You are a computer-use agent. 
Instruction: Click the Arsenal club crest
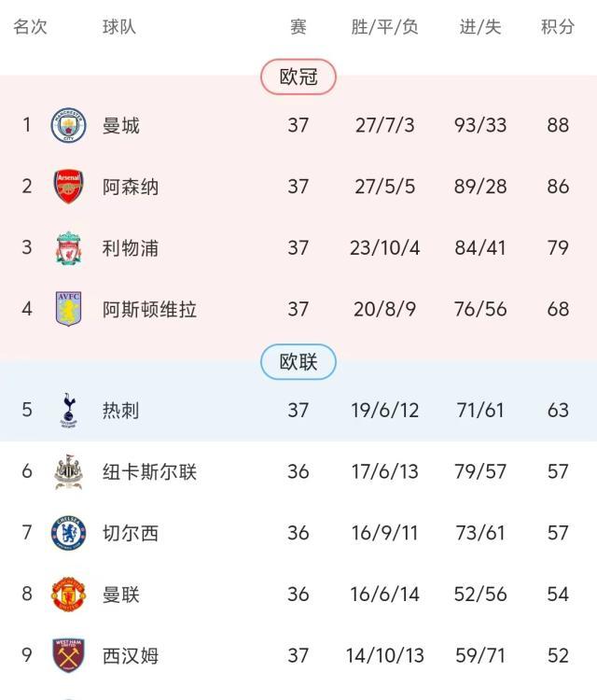68,187
